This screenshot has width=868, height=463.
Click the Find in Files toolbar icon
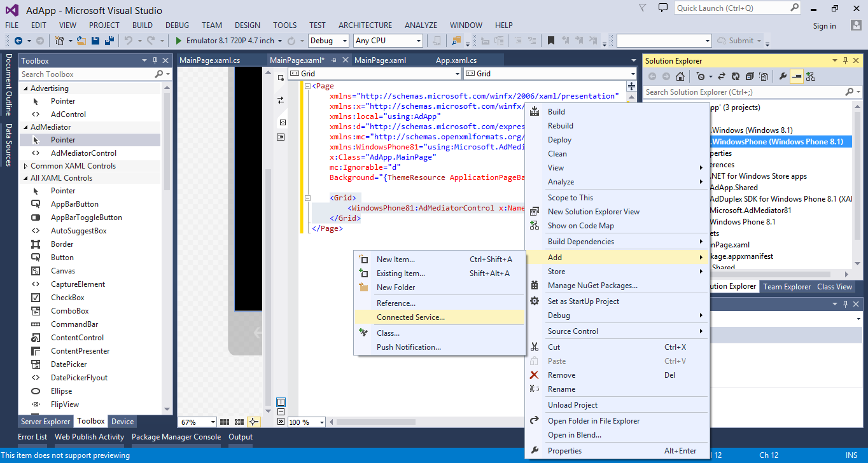[x=456, y=41]
